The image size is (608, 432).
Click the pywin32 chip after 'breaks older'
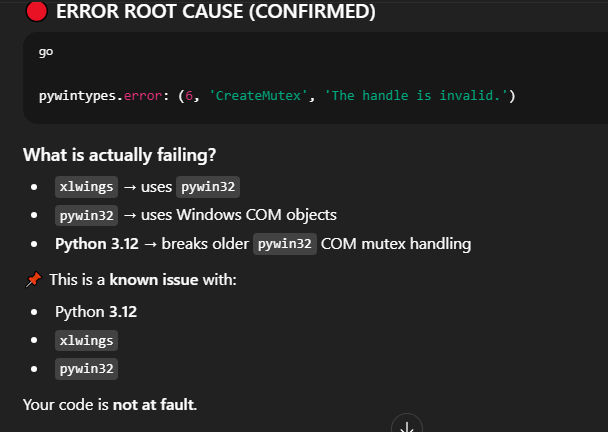click(x=285, y=243)
